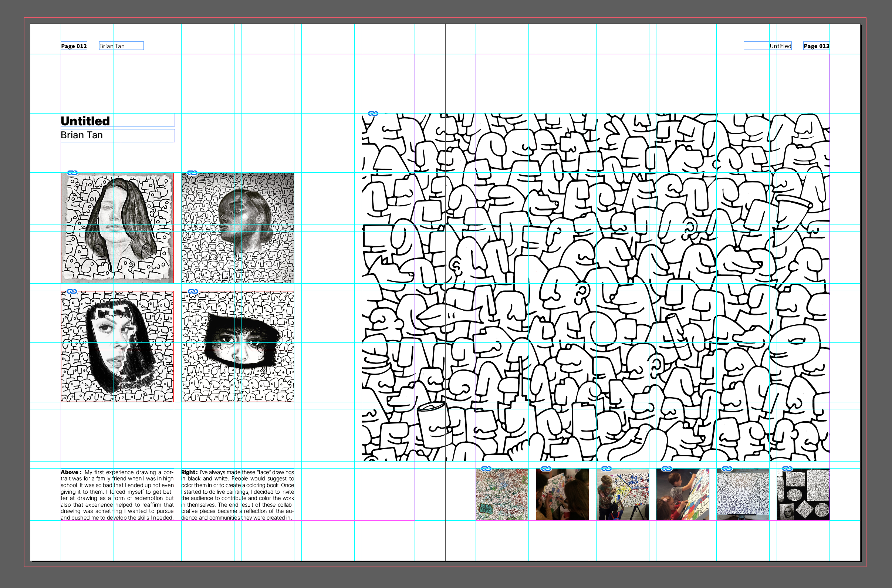The width and height of the screenshot is (892, 588).
Task: Click link badge on dark profile portrait
Action: coord(192,173)
